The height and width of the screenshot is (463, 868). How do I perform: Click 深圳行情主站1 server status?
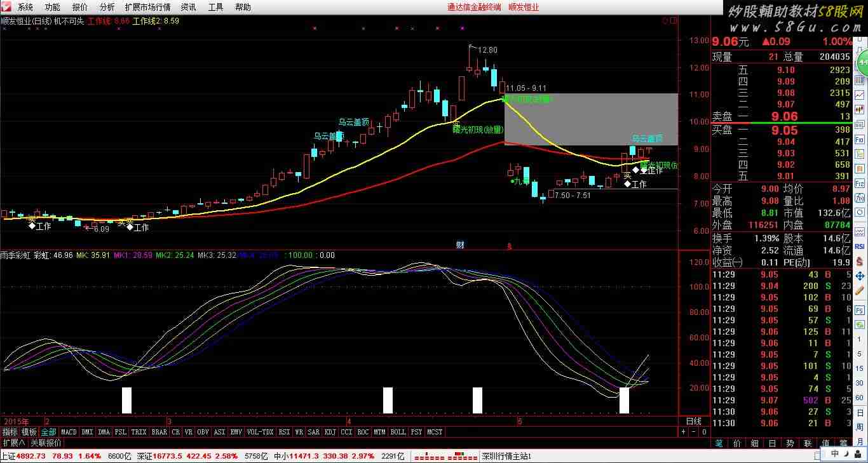pyautogui.click(x=506, y=456)
